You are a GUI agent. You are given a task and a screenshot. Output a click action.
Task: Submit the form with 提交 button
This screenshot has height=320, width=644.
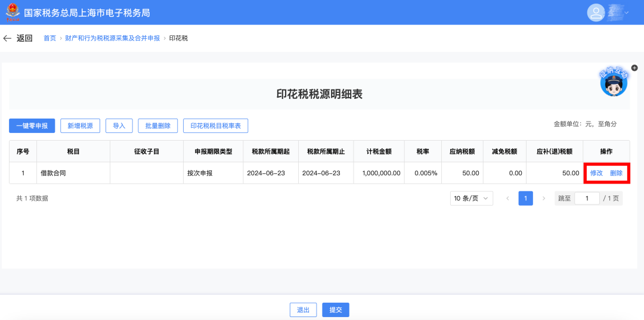pos(336,310)
